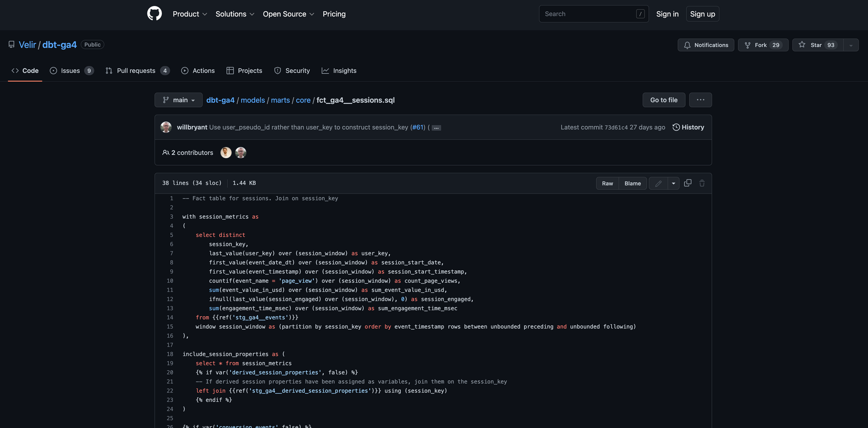Open the Actions tab
The height and width of the screenshot is (428, 868).
click(x=198, y=71)
